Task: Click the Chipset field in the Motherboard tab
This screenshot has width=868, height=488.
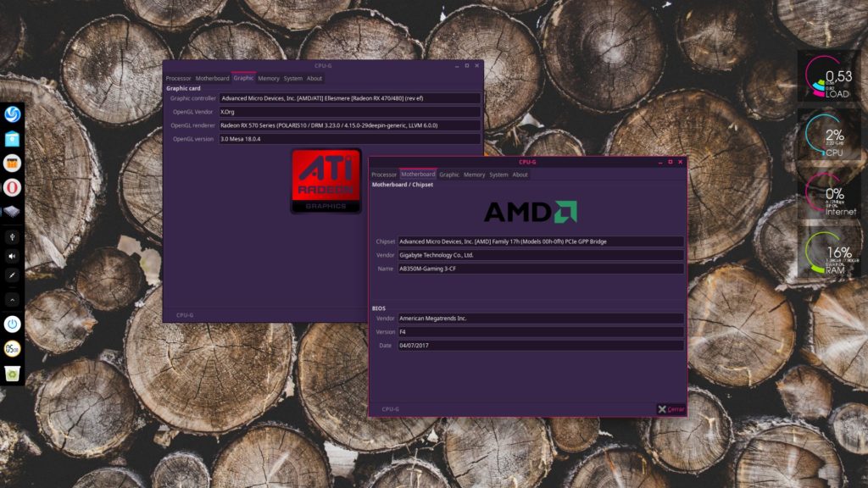Action: (x=539, y=241)
